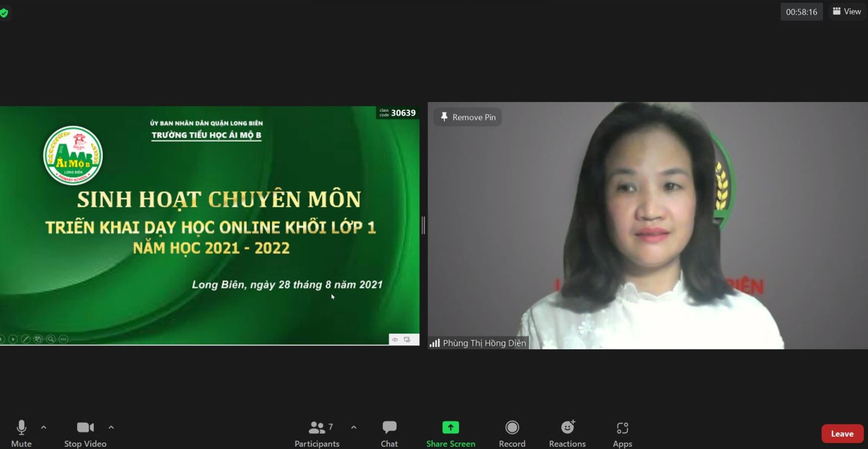This screenshot has height=449, width=868.
Task: Open the Reactions menu
Action: [567, 433]
